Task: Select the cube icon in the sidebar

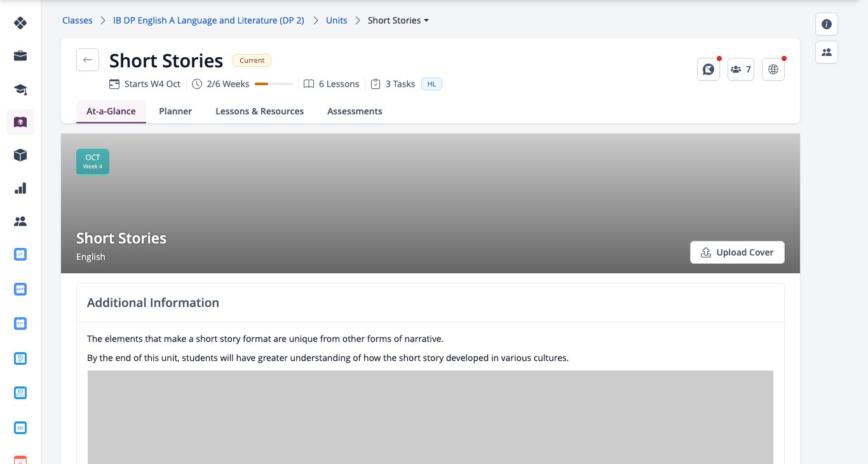Action: tap(20, 155)
